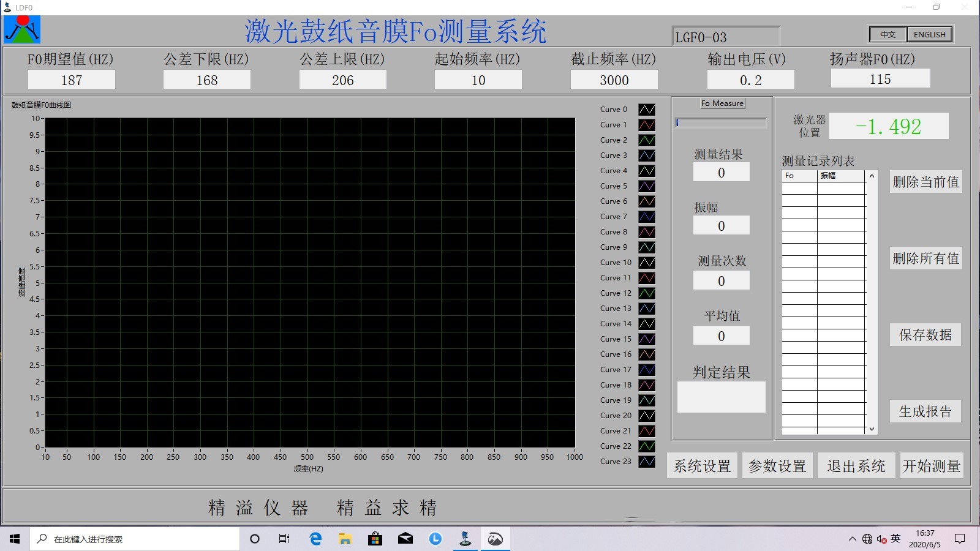Click the Curve 12 legend plot icon
This screenshot has height=551, width=980.
pyautogui.click(x=647, y=293)
